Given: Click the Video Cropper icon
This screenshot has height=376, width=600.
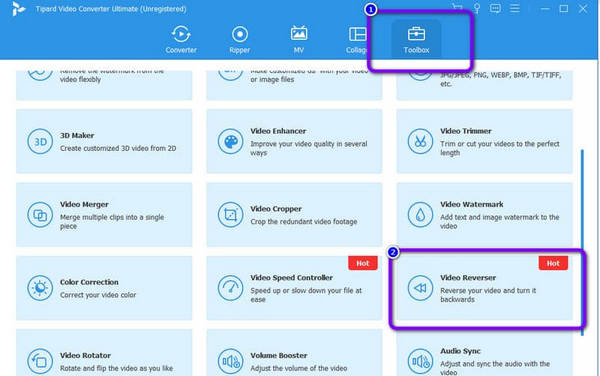Looking at the screenshot, I should pyautogui.click(x=230, y=215).
